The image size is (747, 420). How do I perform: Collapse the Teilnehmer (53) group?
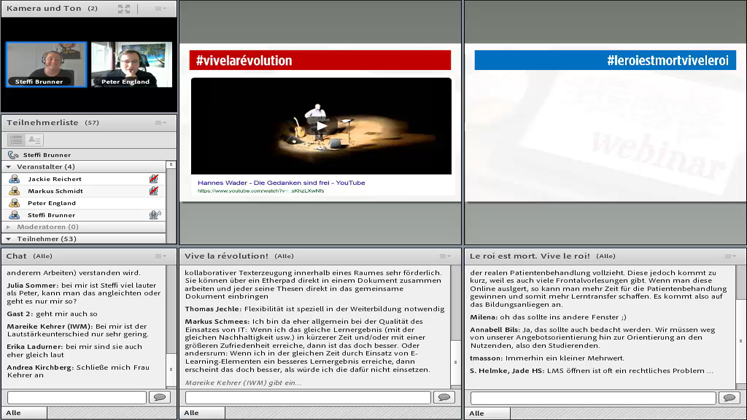tap(10, 239)
